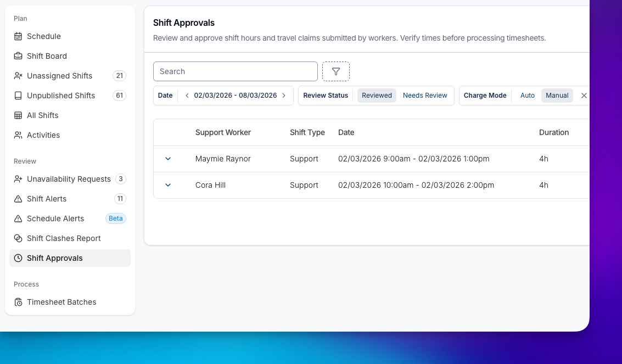Click the Shift Alerts warning icon
This screenshot has height=364, width=622.
coord(18,199)
